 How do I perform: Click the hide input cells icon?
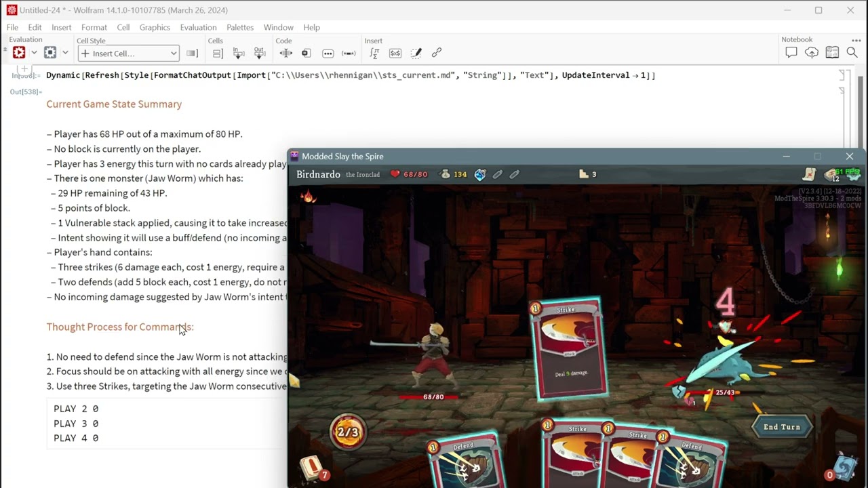239,53
